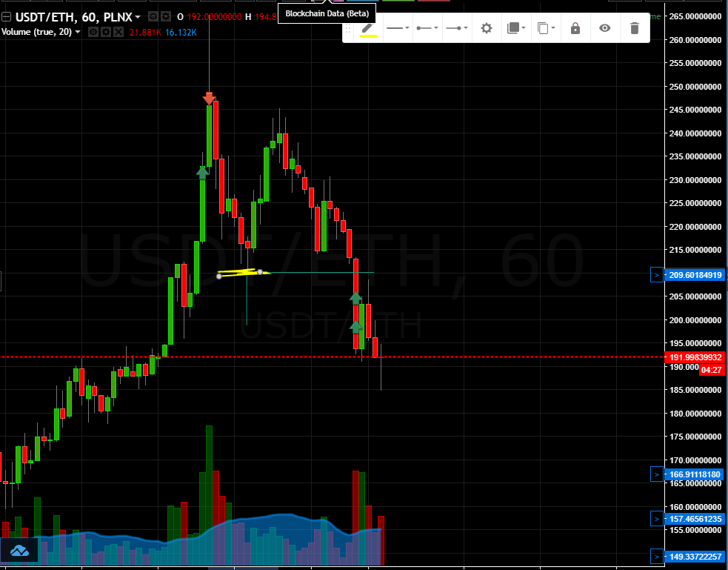Click the 04:27 candle countdown label

click(711, 370)
